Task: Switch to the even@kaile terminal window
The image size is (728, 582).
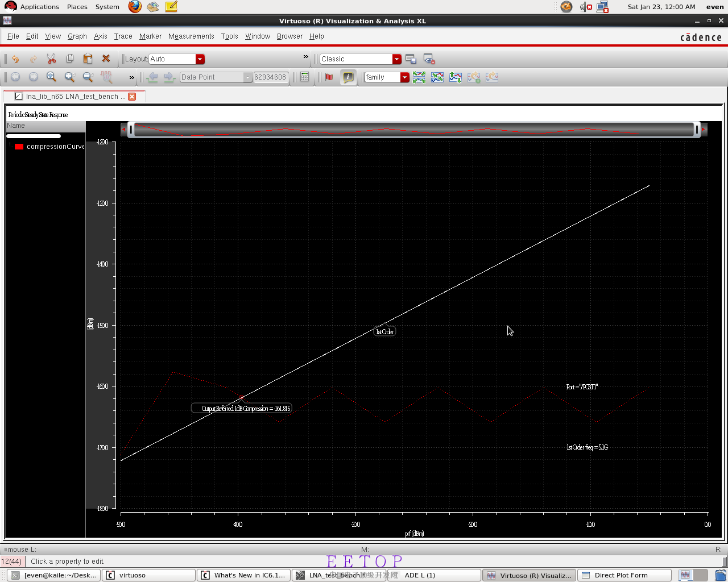Action: [54, 575]
